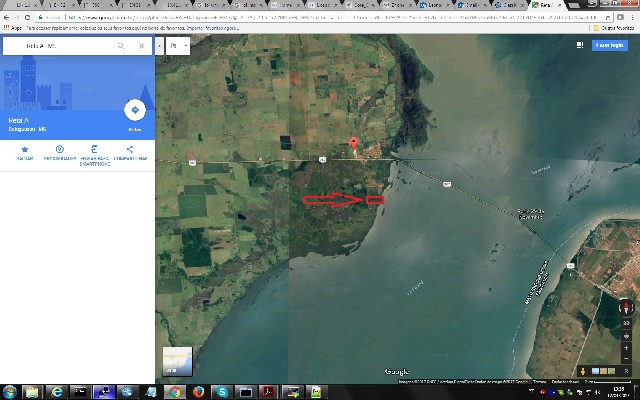Click the expand chevron at bottom-right of map
The height and width of the screenshot is (400, 640).
626,371
